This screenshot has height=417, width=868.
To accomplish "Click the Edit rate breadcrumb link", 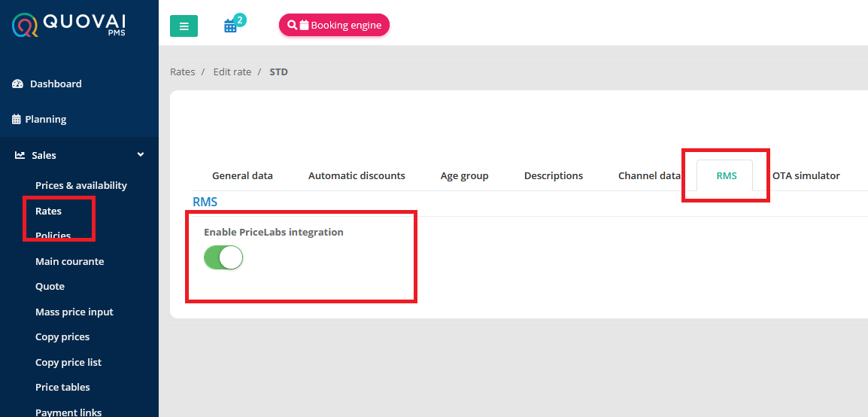I will 232,72.
